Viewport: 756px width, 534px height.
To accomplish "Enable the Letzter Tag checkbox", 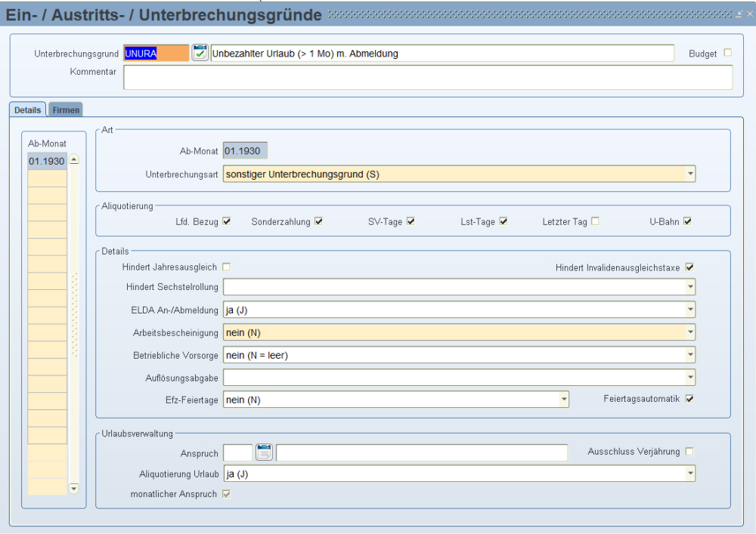I will coord(596,221).
